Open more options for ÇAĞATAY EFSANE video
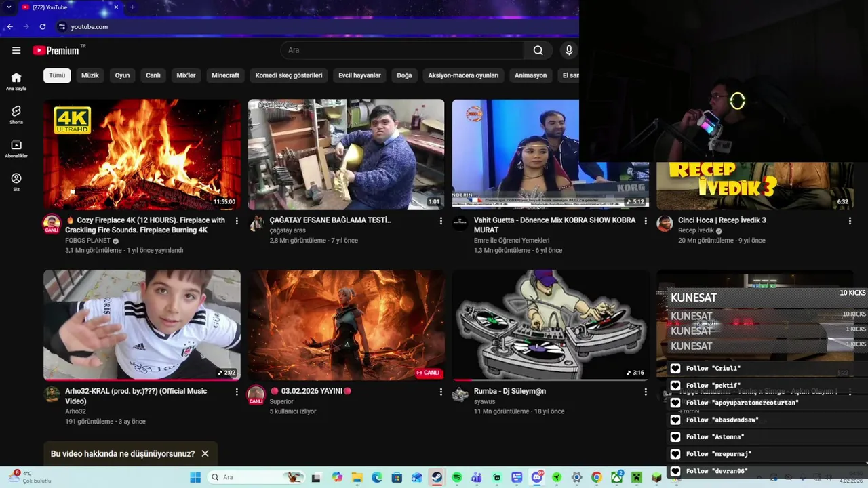Screen dimensions: 868x488 (441, 221)
